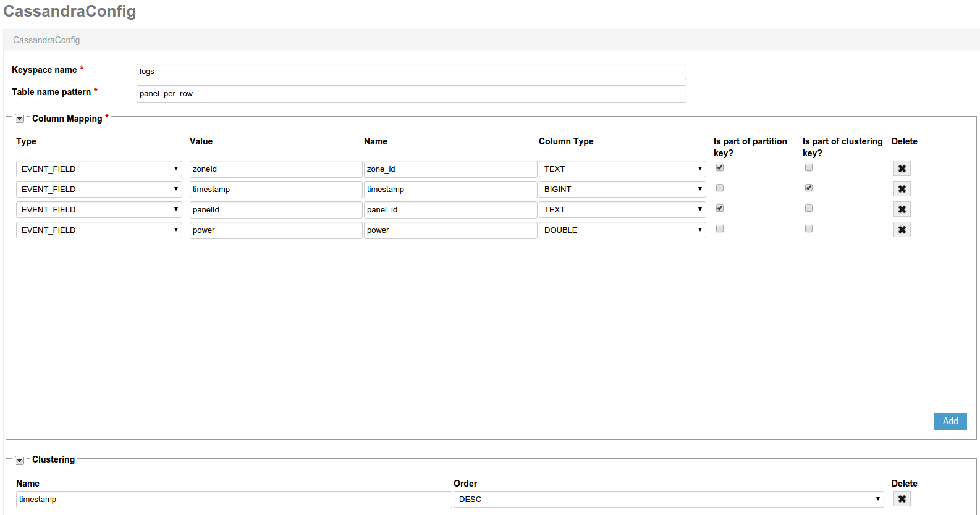980x515 pixels.
Task: Delete the timestamp column mapping row
Action: [902, 189]
